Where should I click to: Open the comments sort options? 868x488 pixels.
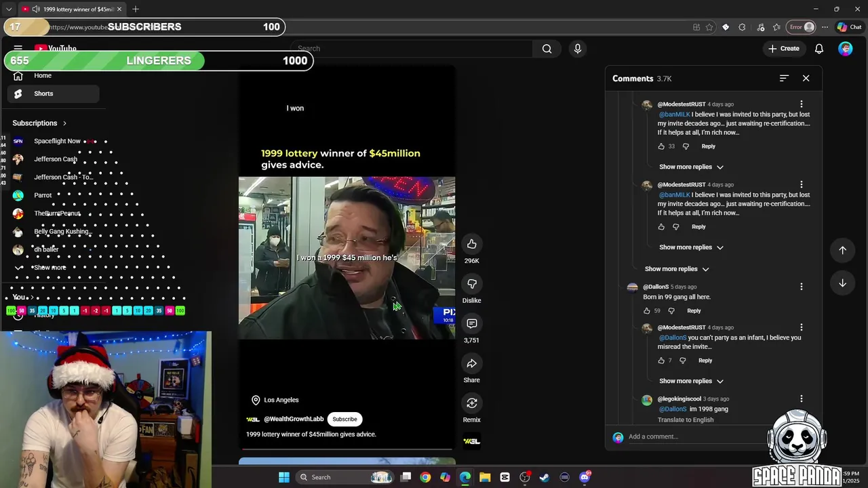[784, 79]
